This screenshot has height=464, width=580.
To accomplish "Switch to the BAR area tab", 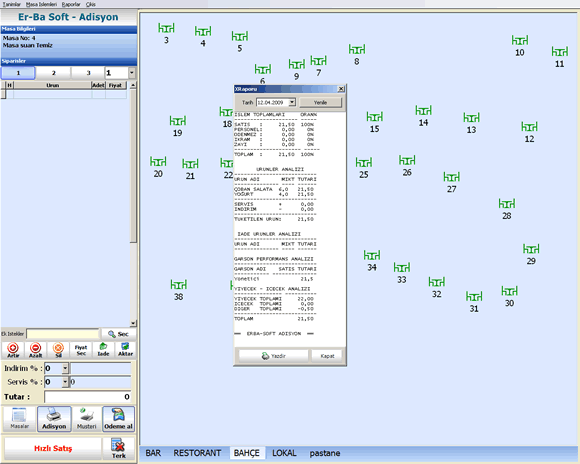I will point(153,453).
